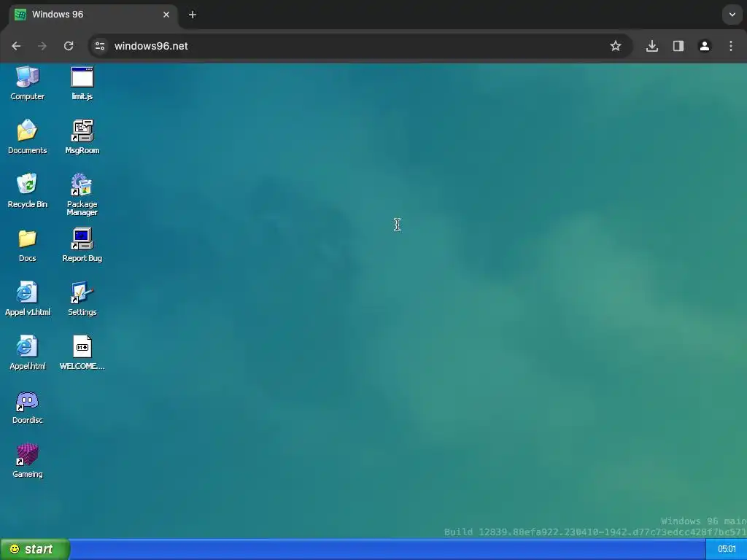Open the Computer desktop icon

coord(27,83)
